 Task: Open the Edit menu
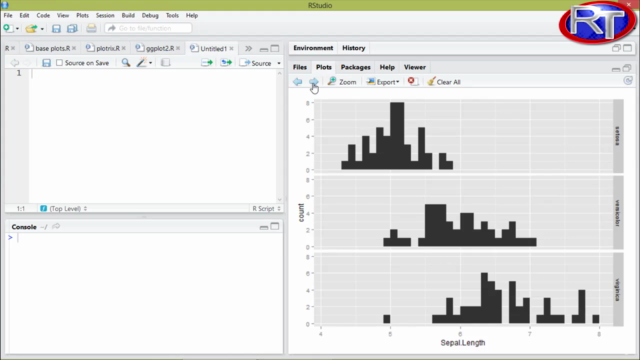point(24,15)
